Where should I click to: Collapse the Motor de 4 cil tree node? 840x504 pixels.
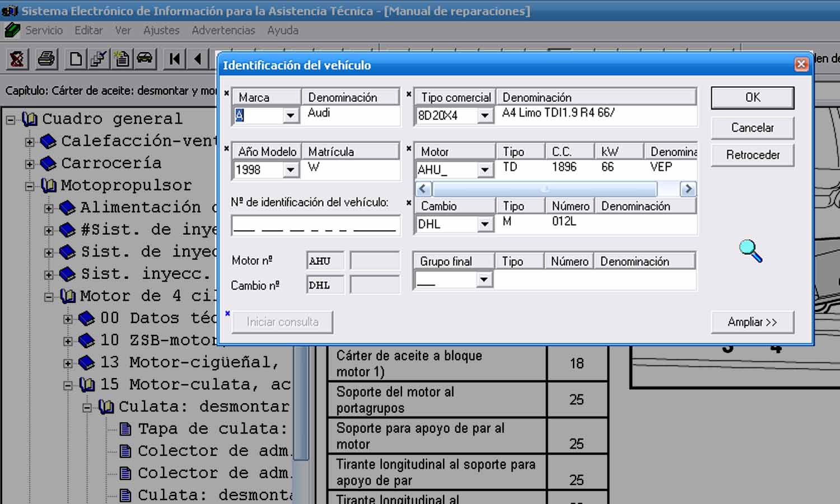click(49, 297)
